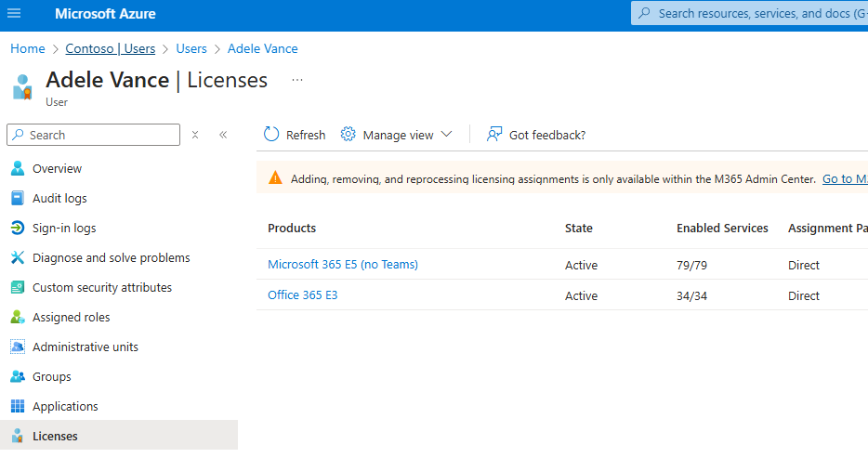This screenshot has height=458, width=868.
Task: Sort by Products column header
Action: coord(292,228)
